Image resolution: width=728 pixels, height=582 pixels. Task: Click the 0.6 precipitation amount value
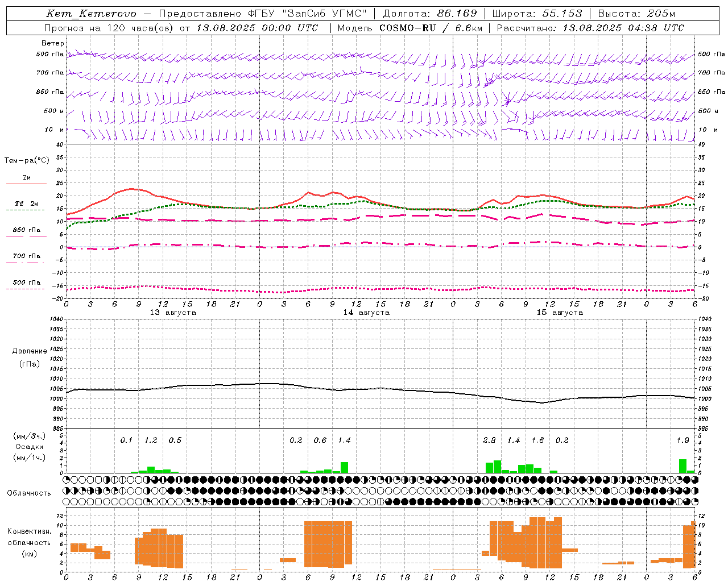(320, 440)
